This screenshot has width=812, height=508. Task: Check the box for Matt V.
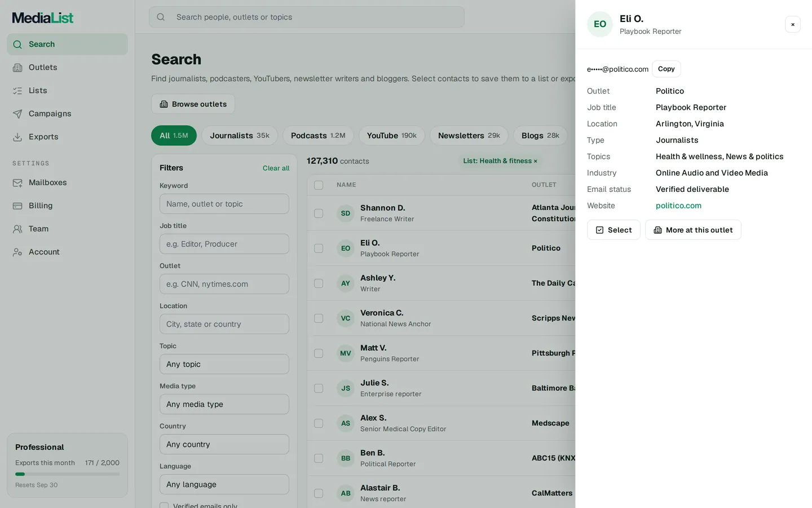point(319,353)
